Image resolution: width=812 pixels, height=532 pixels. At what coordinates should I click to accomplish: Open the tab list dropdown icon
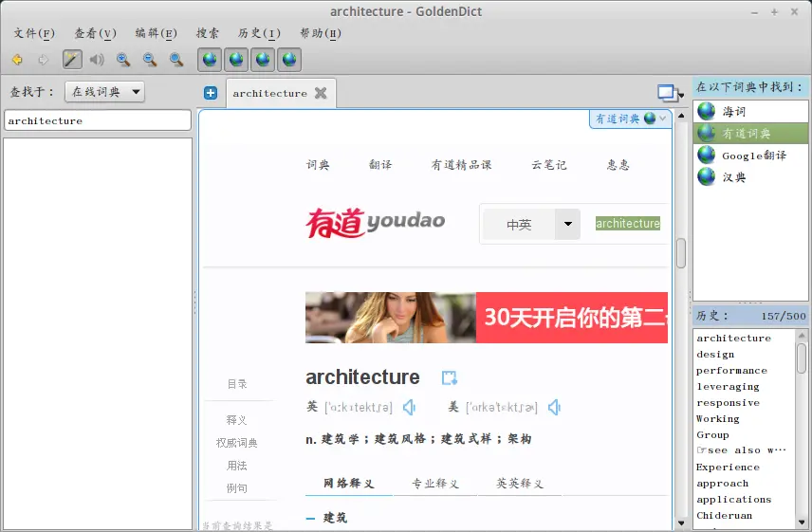pyautogui.click(x=670, y=93)
